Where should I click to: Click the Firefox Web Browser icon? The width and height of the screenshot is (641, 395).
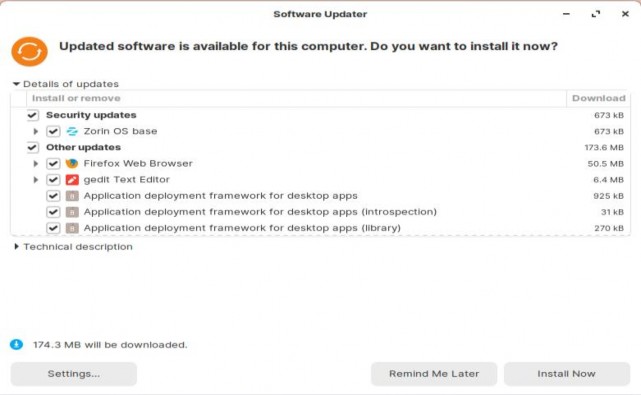[72, 164]
